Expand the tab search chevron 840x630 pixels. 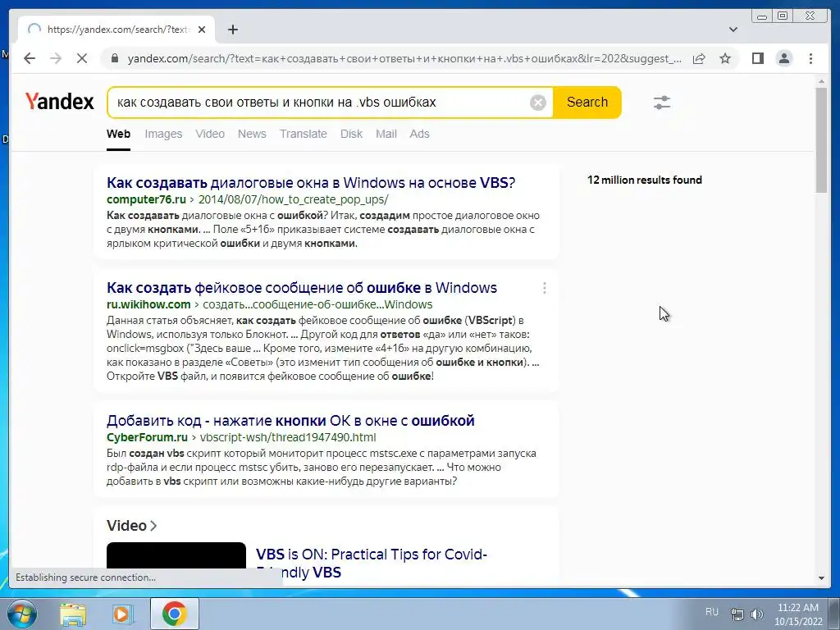[733, 30]
